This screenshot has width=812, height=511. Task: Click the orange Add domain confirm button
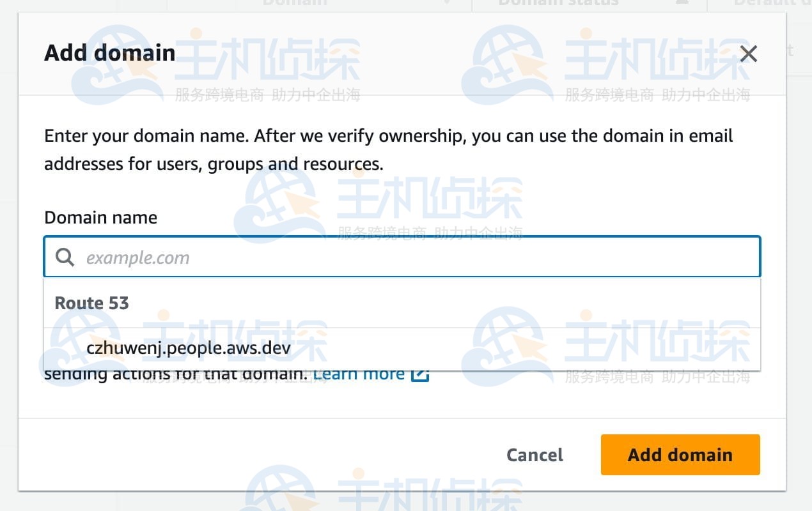coord(680,455)
